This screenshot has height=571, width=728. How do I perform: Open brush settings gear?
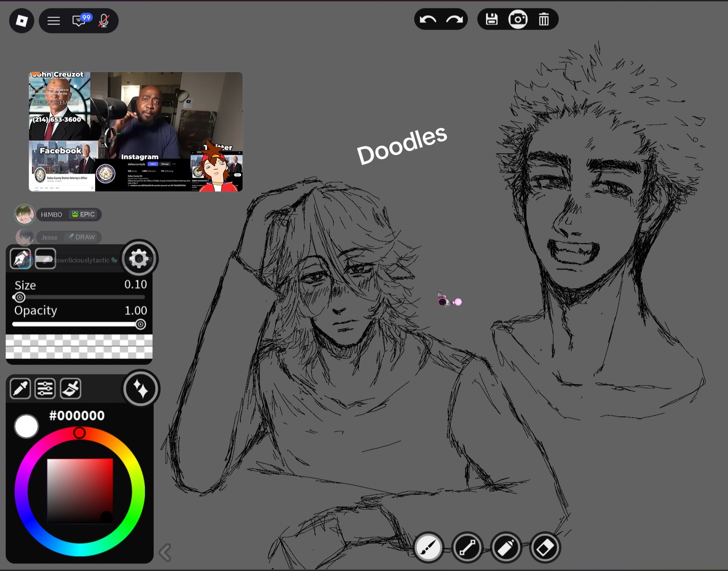[x=139, y=259]
